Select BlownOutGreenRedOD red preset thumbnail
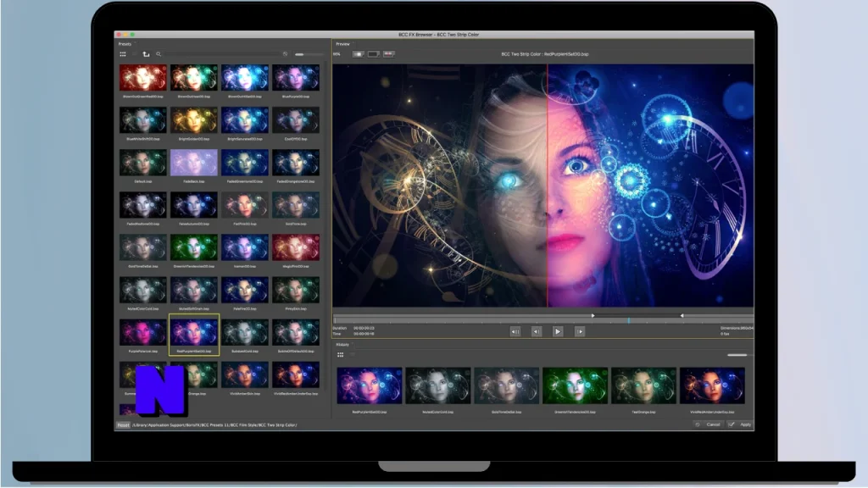This screenshot has height=488, width=868. [142, 77]
